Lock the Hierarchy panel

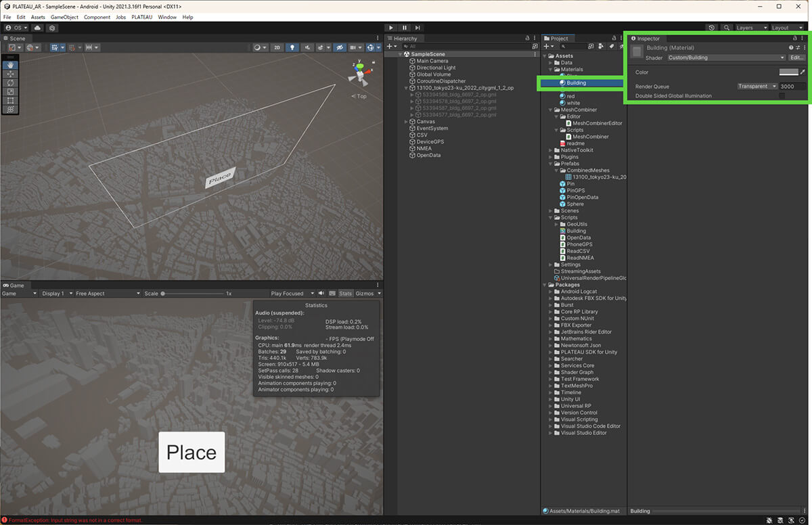coord(528,39)
